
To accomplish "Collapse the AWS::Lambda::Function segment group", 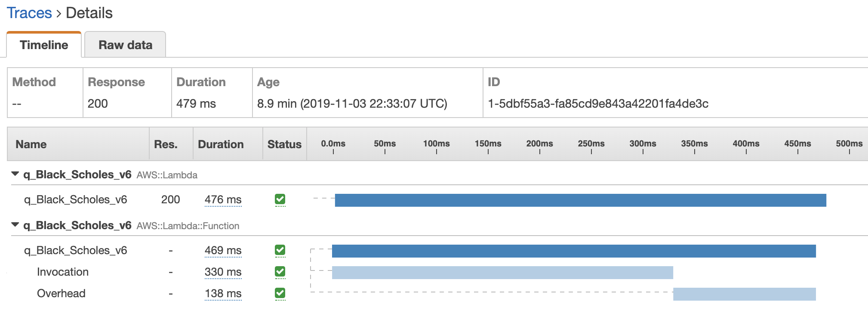I will tap(15, 225).
